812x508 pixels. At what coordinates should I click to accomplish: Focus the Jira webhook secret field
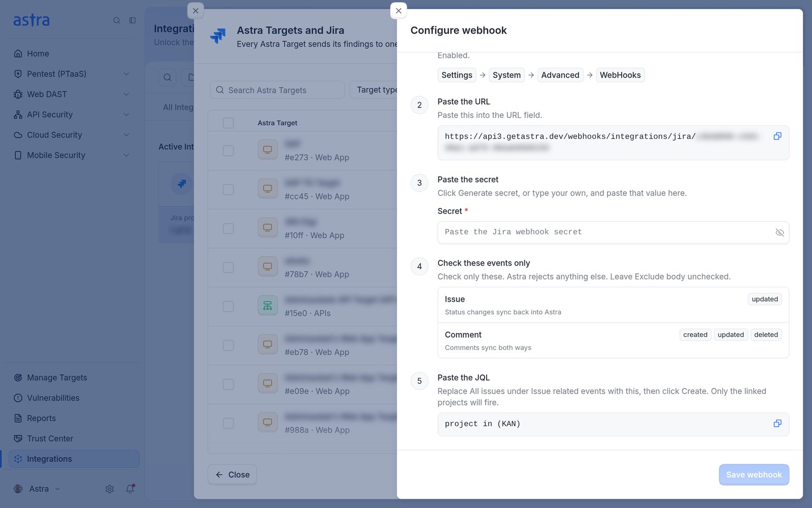(x=613, y=232)
